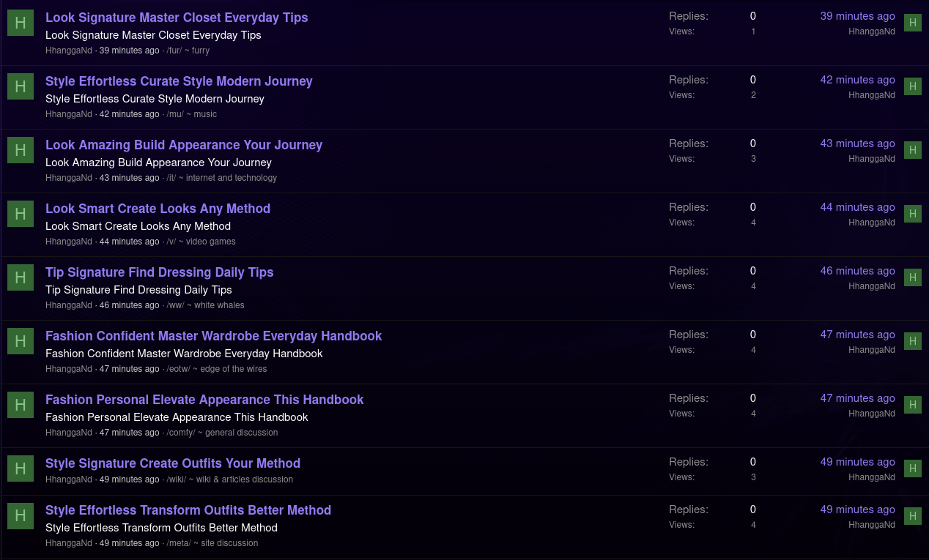Click small last-poster avatar beside '39 minutes ago'
This screenshot has height=560, width=929.
click(913, 23)
